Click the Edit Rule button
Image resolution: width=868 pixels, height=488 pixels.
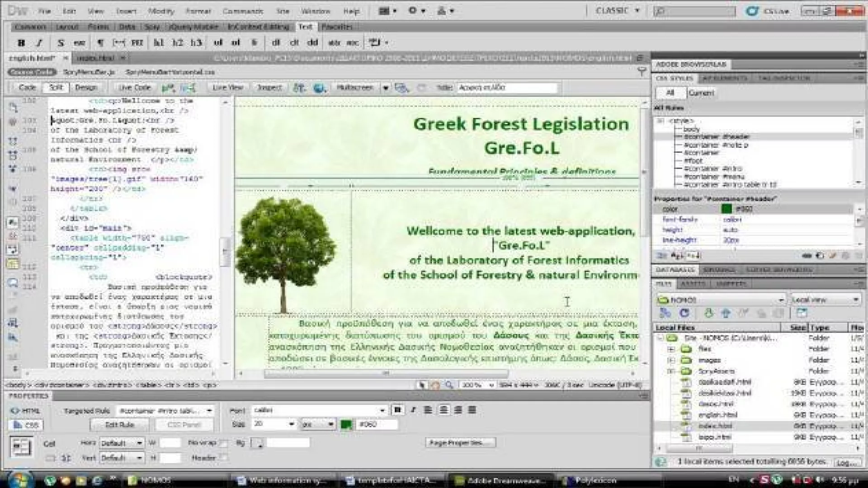click(x=119, y=425)
